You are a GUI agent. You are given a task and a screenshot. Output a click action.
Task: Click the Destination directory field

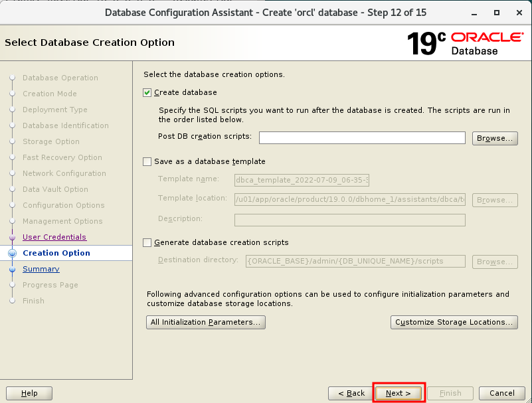click(x=355, y=261)
